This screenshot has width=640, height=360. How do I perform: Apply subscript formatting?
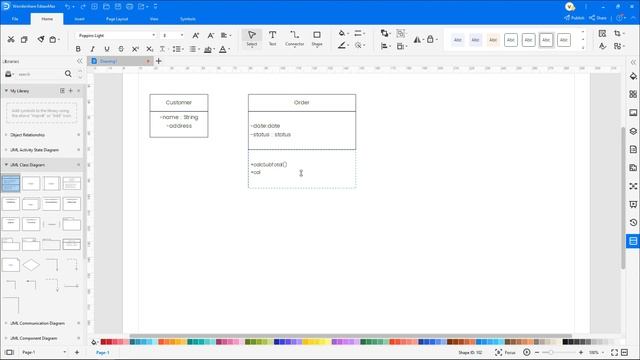[x=150, y=49]
